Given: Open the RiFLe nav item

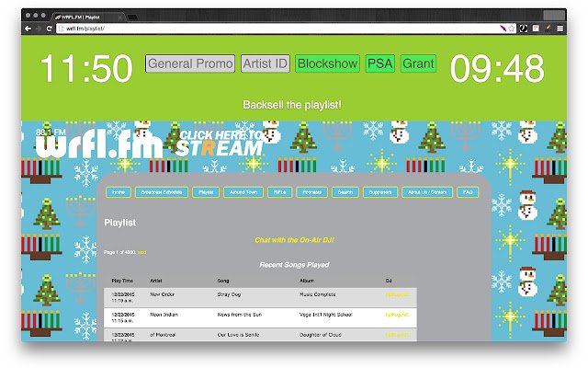Looking at the screenshot, I should [279, 192].
